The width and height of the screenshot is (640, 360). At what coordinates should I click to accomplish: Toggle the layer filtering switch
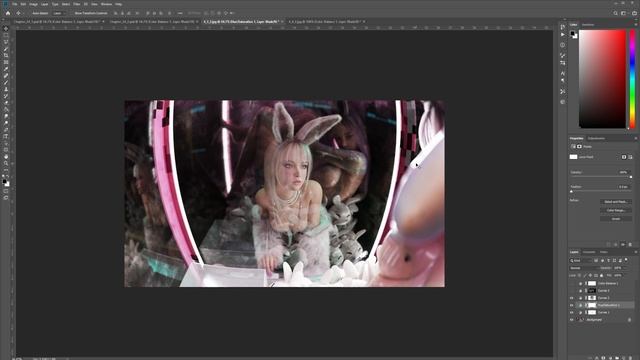626,260
